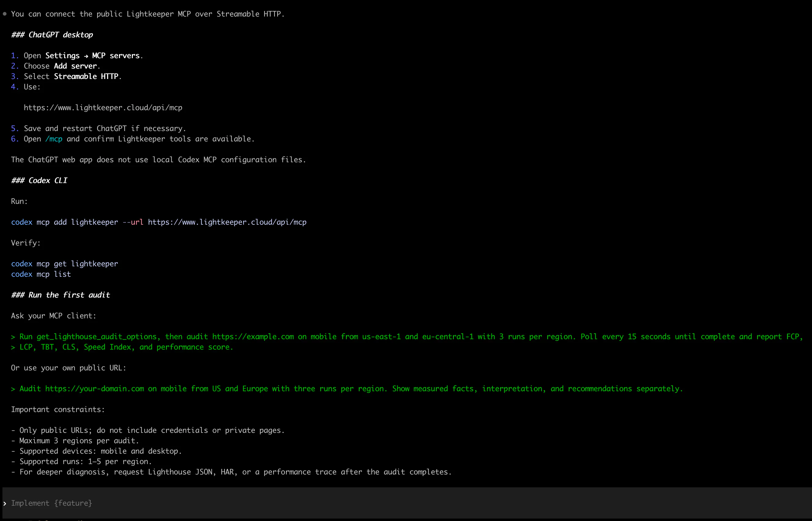Click the 'codex mcp get lightkeeper' command

65,264
